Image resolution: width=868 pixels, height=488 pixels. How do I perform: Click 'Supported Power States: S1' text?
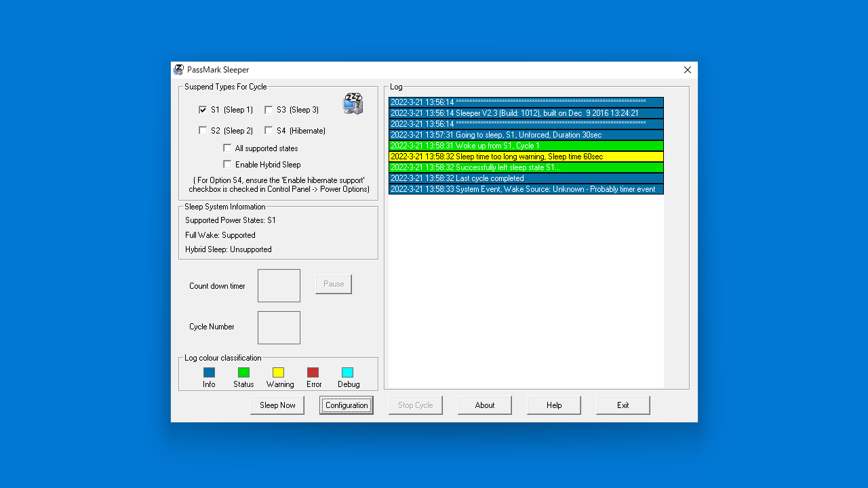pos(231,220)
